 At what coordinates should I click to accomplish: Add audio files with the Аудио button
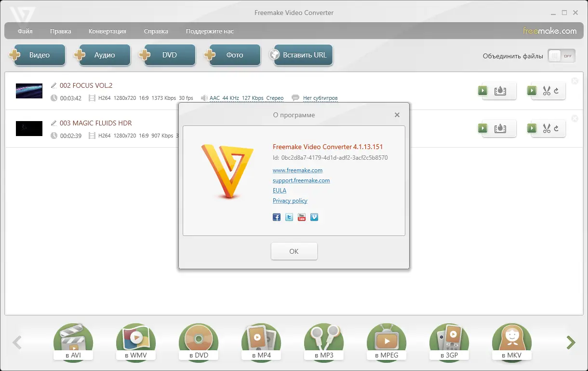pos(102,55)
